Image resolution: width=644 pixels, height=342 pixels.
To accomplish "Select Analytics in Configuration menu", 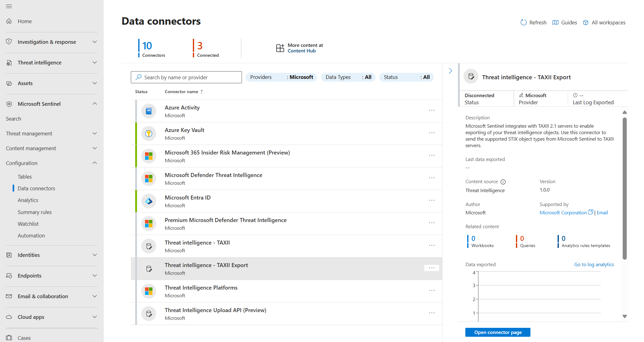I will (x=28, y=200).
